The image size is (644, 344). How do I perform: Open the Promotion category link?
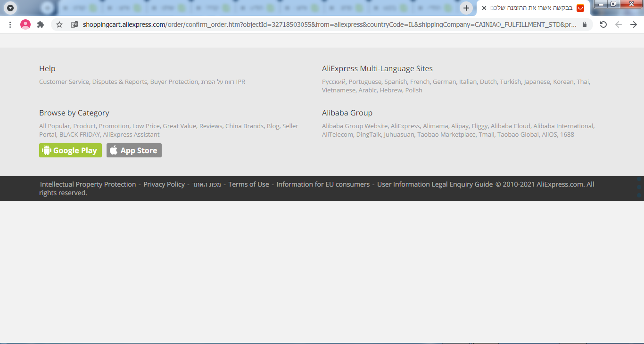[114, 126]
